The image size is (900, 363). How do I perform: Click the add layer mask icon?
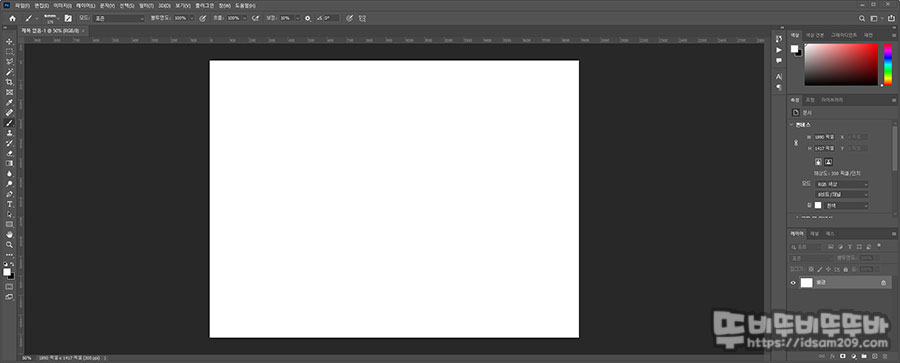pyautogui.click(x=843, y=356)
